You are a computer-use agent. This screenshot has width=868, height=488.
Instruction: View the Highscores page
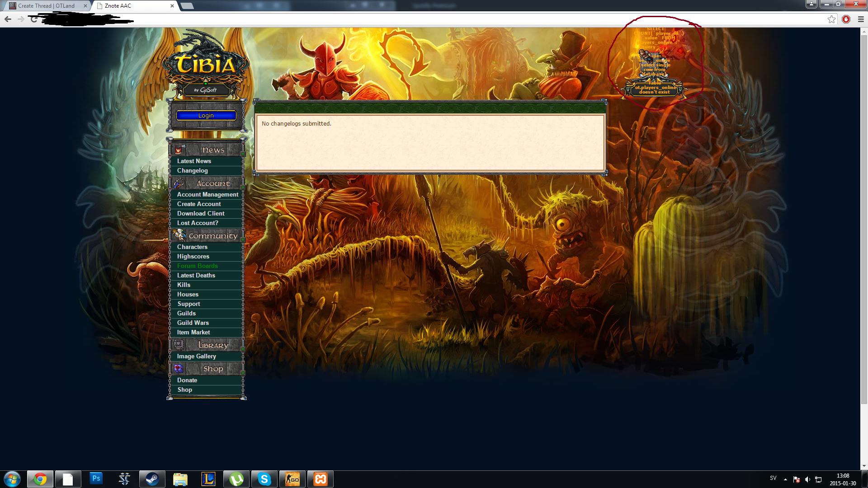193,256
